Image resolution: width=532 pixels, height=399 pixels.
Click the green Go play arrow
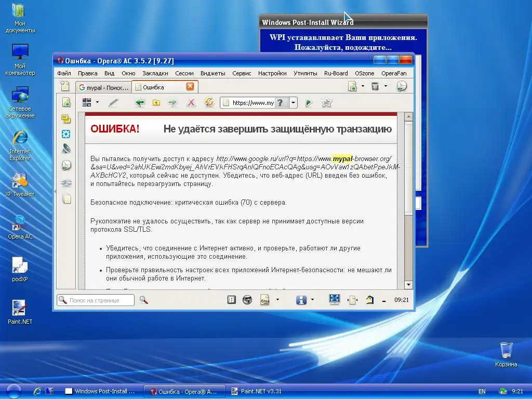(309, 102)
